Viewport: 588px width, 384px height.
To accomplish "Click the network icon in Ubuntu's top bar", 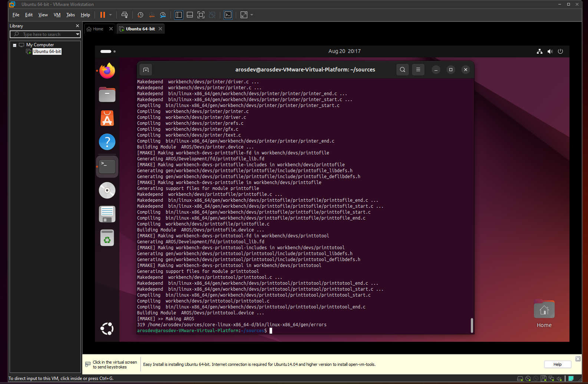I will point(539,51).
